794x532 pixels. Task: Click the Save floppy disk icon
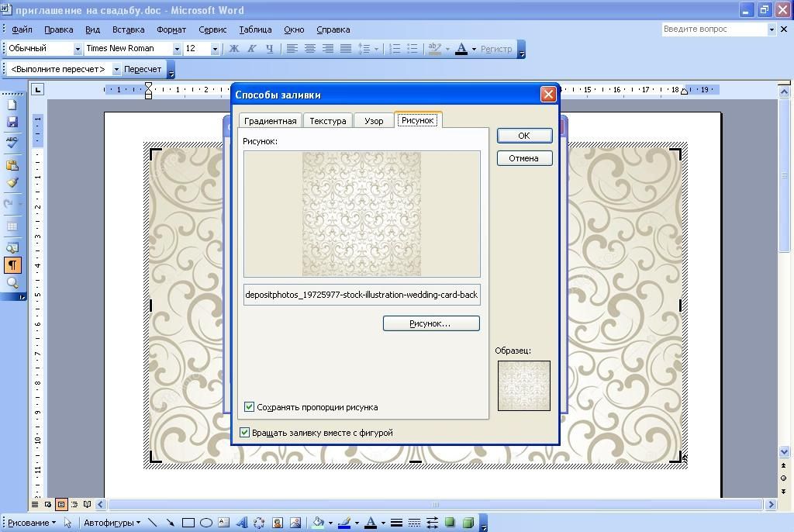(12, 123)
